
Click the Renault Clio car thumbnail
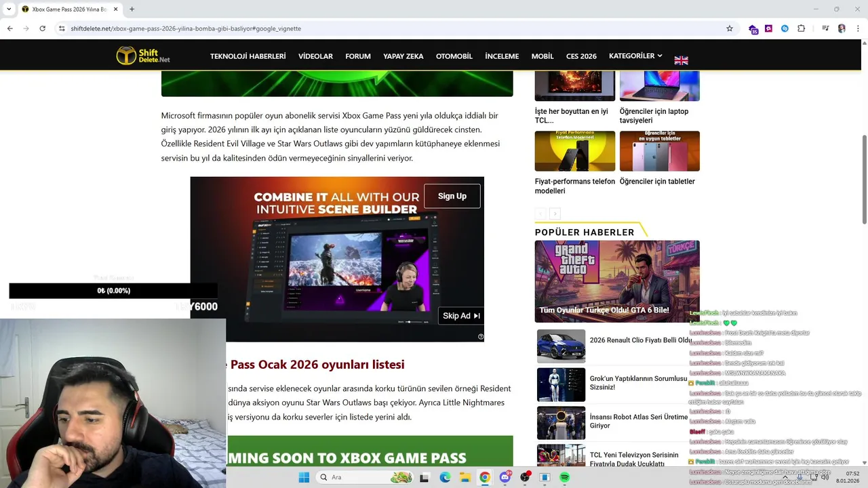coord(561,346)
